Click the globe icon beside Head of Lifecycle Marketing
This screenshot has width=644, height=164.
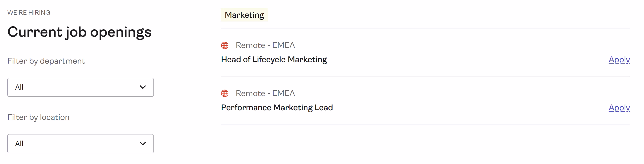pos(225,45)
